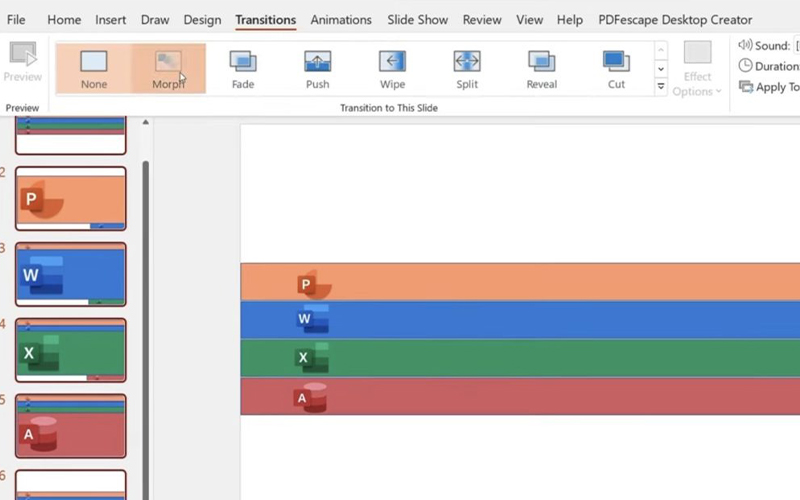Open PDFescape Desktop Creator tab

(x=675, y=20)
